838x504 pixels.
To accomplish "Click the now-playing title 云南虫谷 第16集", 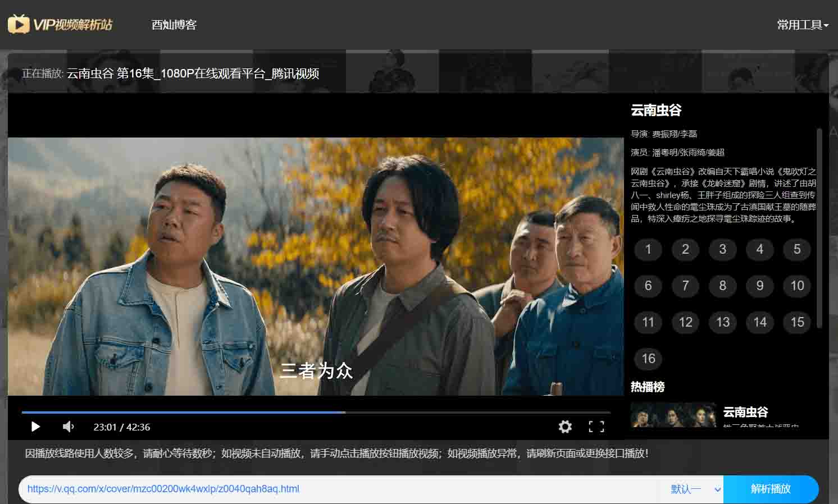I will point(193,74).
